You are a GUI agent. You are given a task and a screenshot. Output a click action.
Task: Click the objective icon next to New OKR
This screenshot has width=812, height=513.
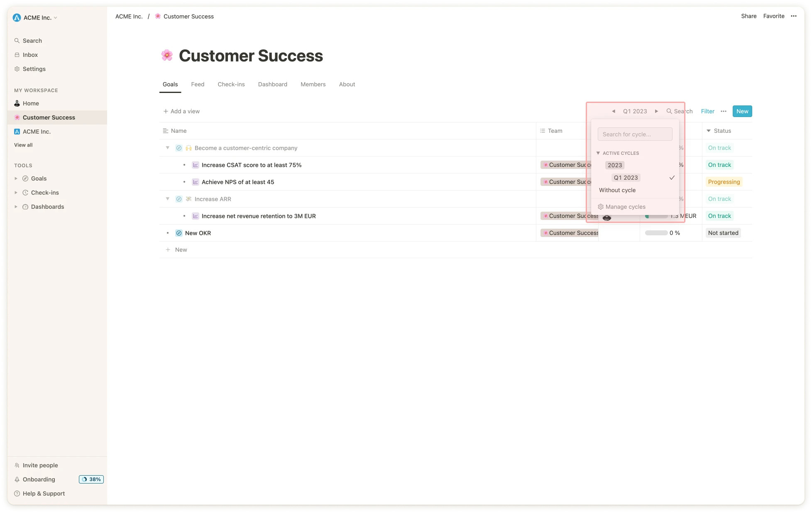tap(179, 233)
